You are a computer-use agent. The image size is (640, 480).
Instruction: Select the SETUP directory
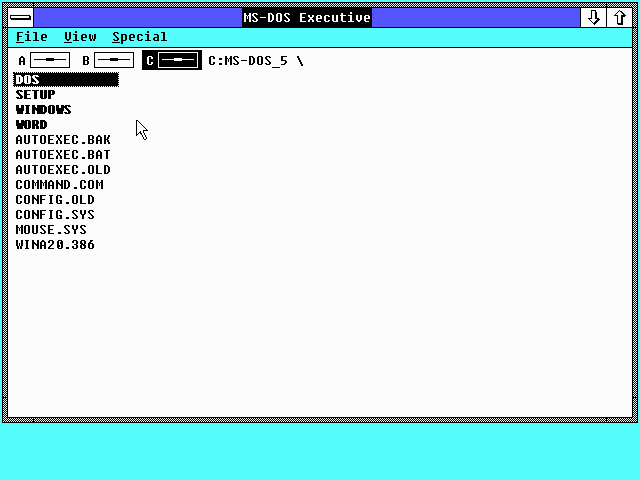coord(36,95)
